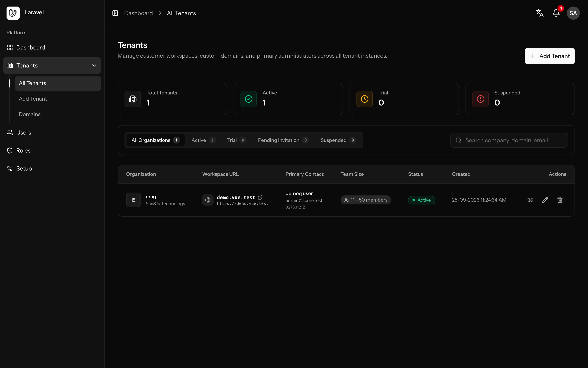Switch to Active filter tab
This screenshot has height=368, width=588.
[203, 140]
